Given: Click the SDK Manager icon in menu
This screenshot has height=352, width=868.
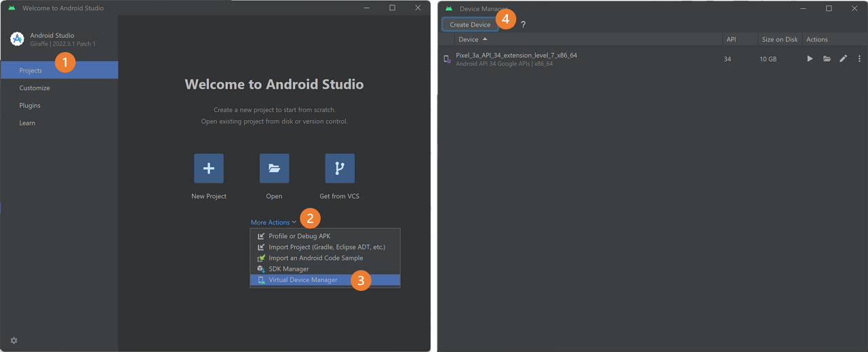Looking at the screenshot, I should (x=261, y=269).
